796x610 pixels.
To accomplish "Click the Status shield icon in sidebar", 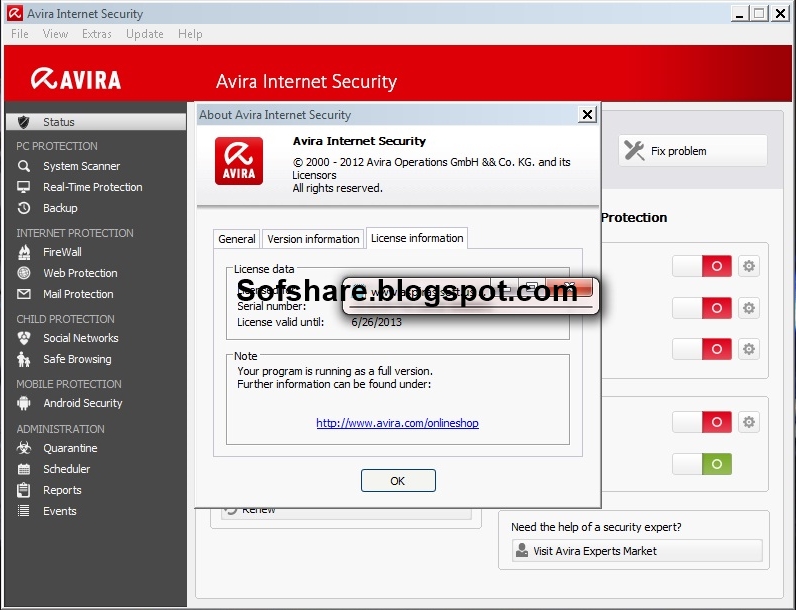I will (x=23, y=122).
